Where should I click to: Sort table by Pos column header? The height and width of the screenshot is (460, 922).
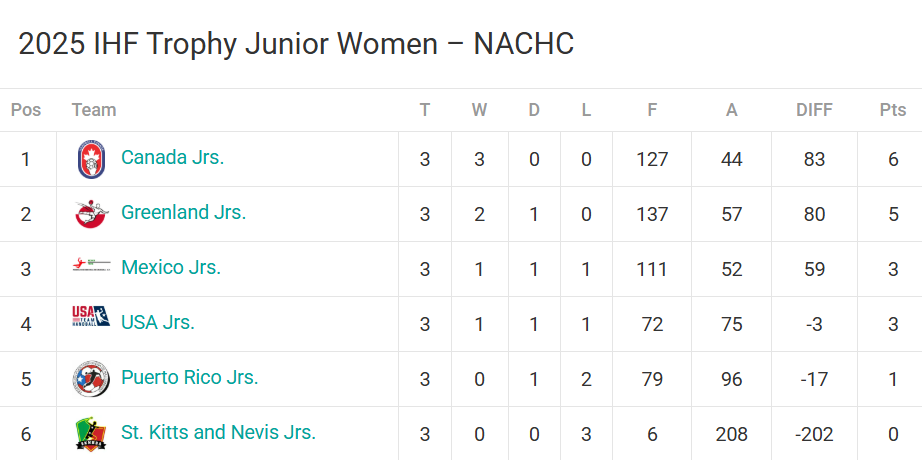tap(26, 110)
